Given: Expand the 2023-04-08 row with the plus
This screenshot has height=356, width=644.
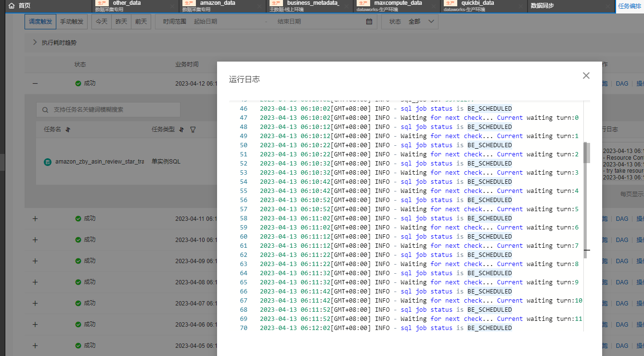Looking at the screenshot, I should (35, 282).
